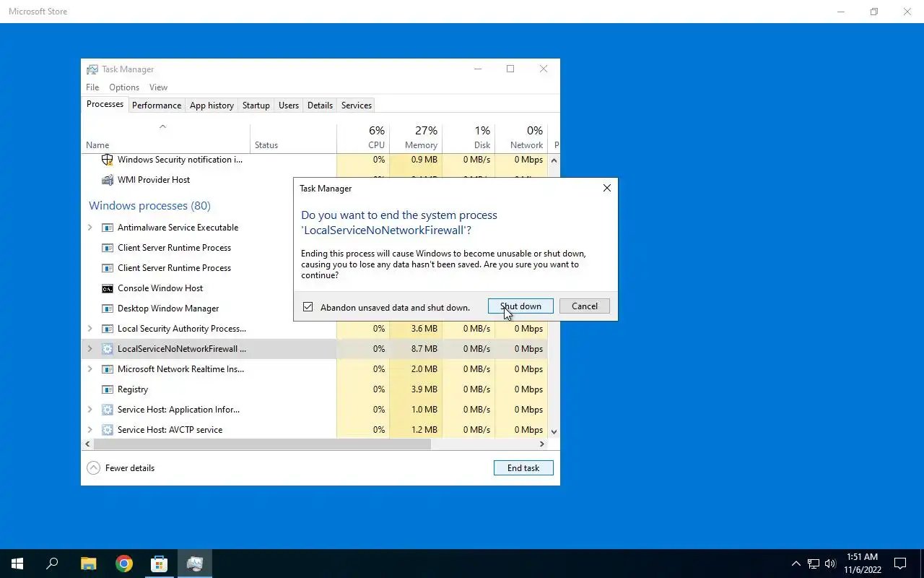The image size is (924, 578).
Task: Expand Microsoft Network Realtime Inspection row
Action: pos(90,369)
